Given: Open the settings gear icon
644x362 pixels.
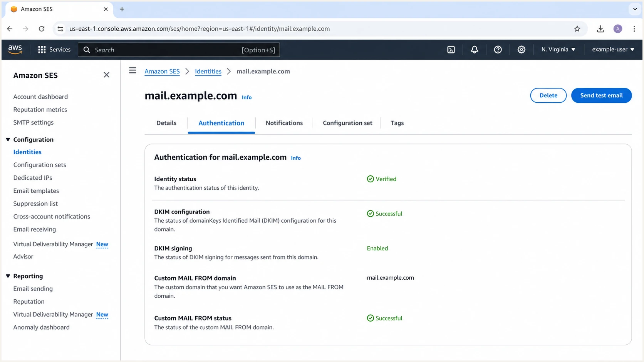Looking at the screenshot, I should click(521, 50).
